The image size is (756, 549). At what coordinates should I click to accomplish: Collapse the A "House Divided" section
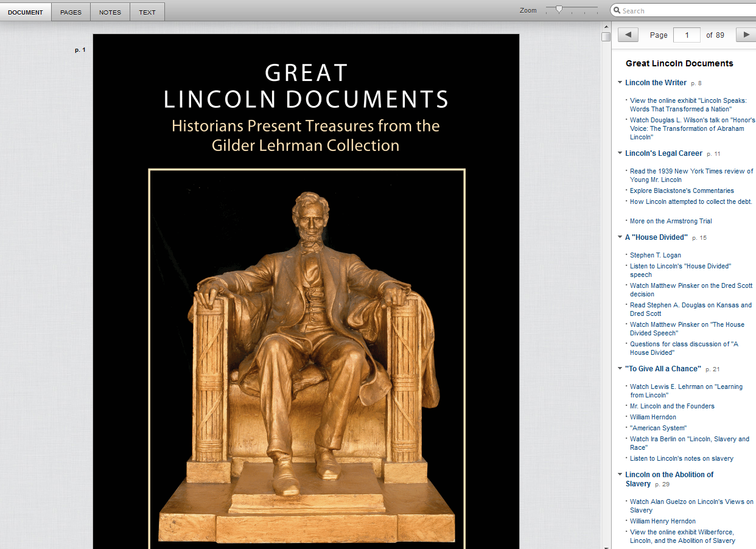coord(620,237)
